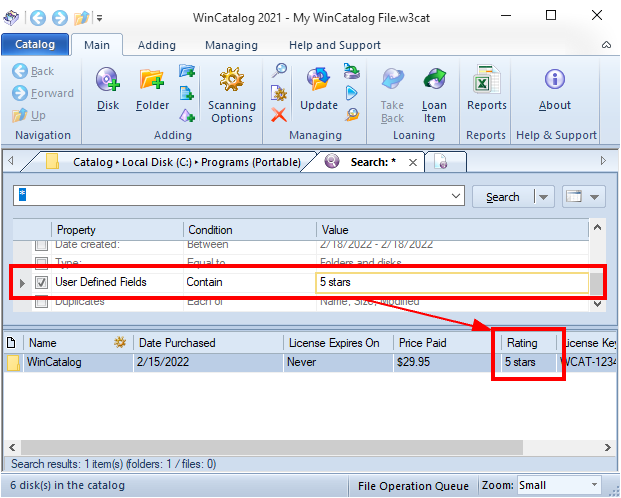Open the Search button's dropdown arrow
This screenshot has width=621, height=498.
tap(543, 197)
